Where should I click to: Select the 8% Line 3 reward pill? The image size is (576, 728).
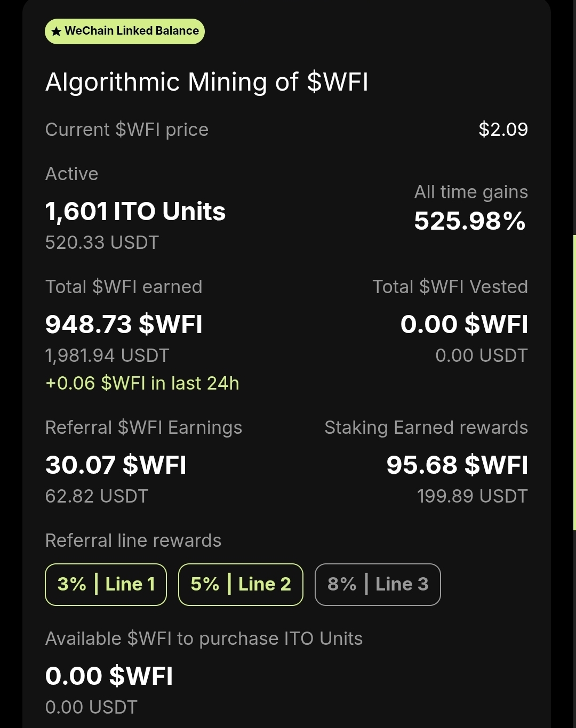tap(378, 585)
